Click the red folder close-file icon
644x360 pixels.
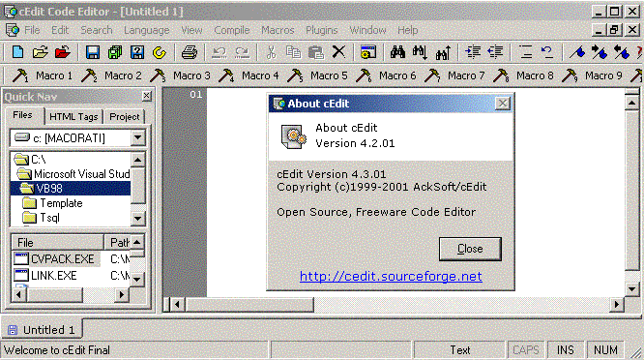click(63, 52)
